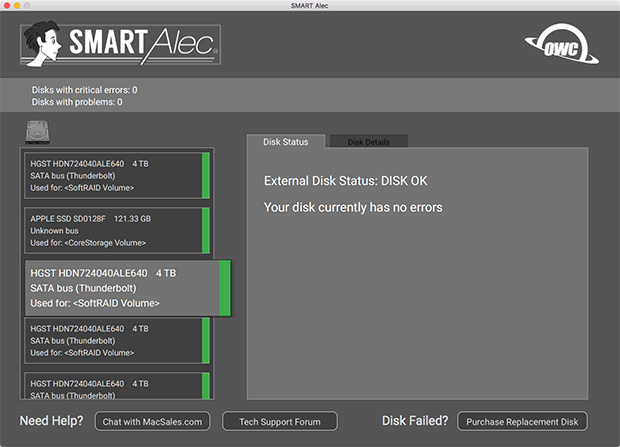Screen dimensions: 620x447
Task: Click 'Unknown bus' text
Action: (x=55, y=231)
